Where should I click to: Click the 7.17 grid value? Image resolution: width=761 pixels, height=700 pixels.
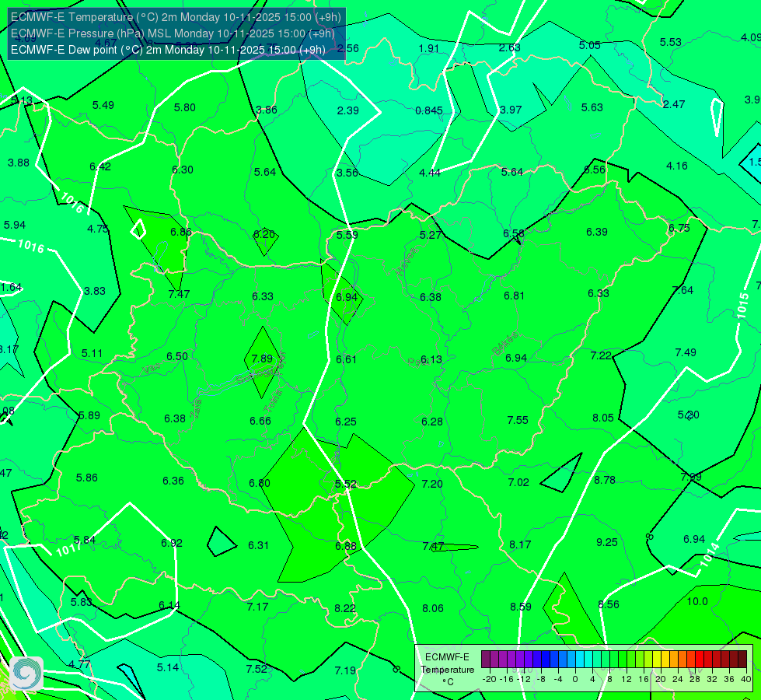point(258,607)
